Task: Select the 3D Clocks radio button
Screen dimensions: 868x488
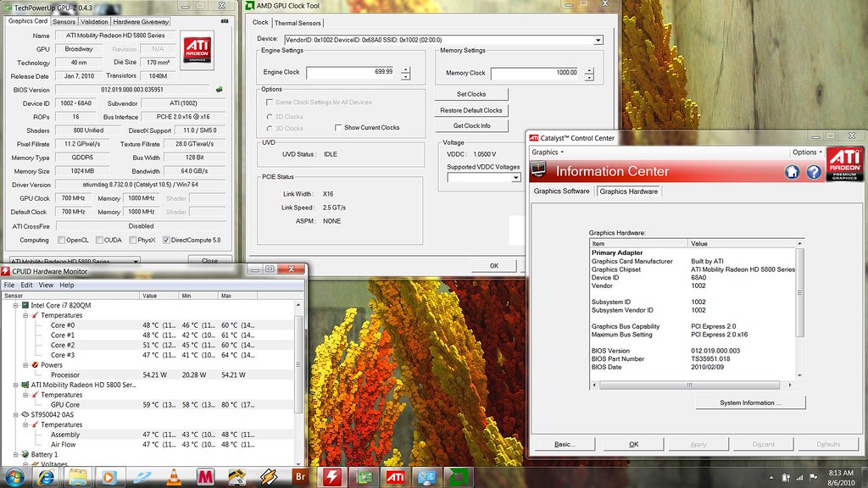Action: point(270,129)
